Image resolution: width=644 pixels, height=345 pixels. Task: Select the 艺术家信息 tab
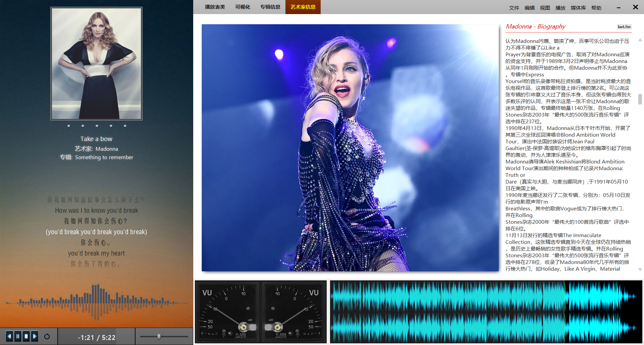click(x=303, y=7)
